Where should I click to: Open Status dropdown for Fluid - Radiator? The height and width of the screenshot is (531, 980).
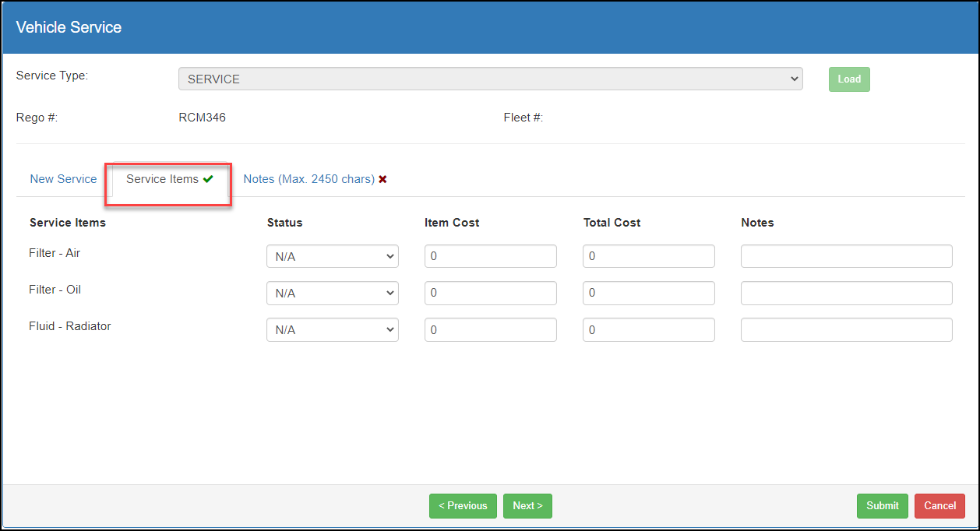[333, 329]
